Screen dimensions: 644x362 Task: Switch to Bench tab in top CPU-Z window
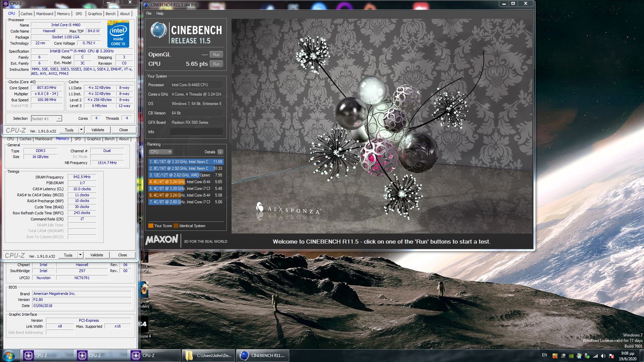click(110, 14)
